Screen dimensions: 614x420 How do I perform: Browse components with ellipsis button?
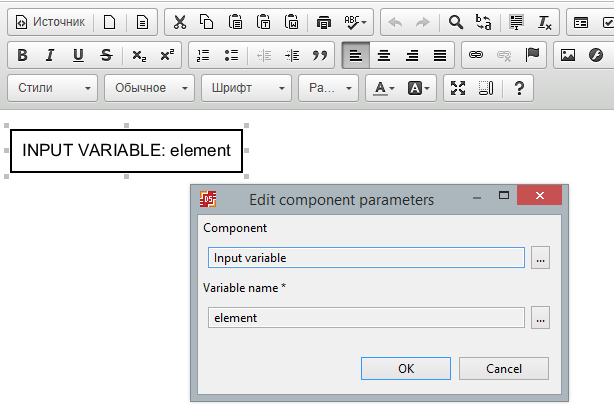540,258
